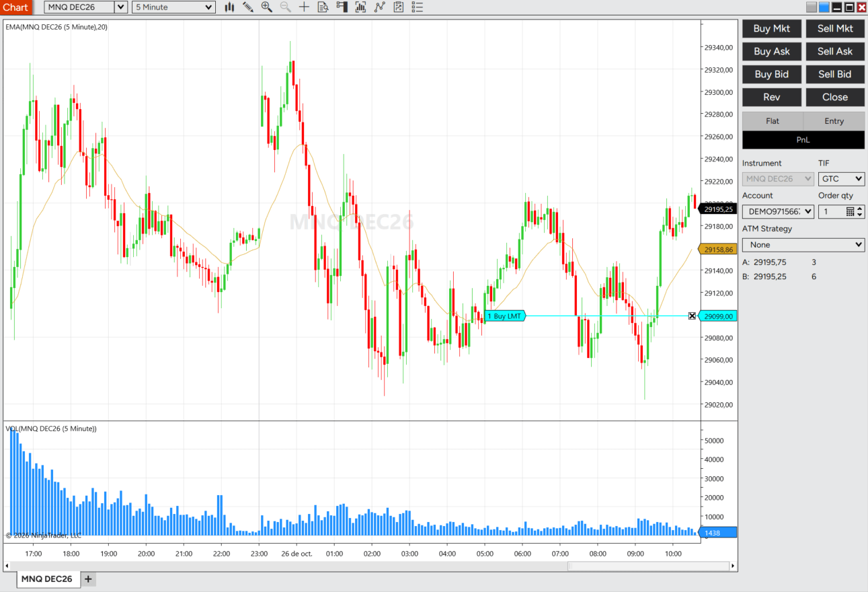Click Buy Mkt button

(772, 28)
